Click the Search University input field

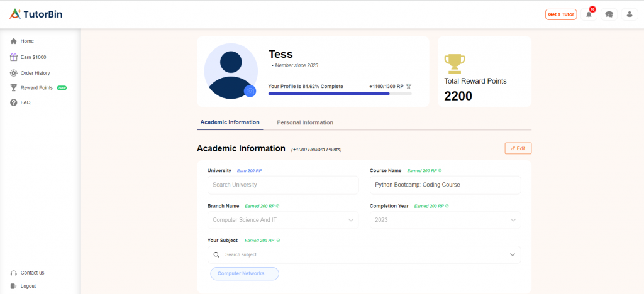click(282, 185)
